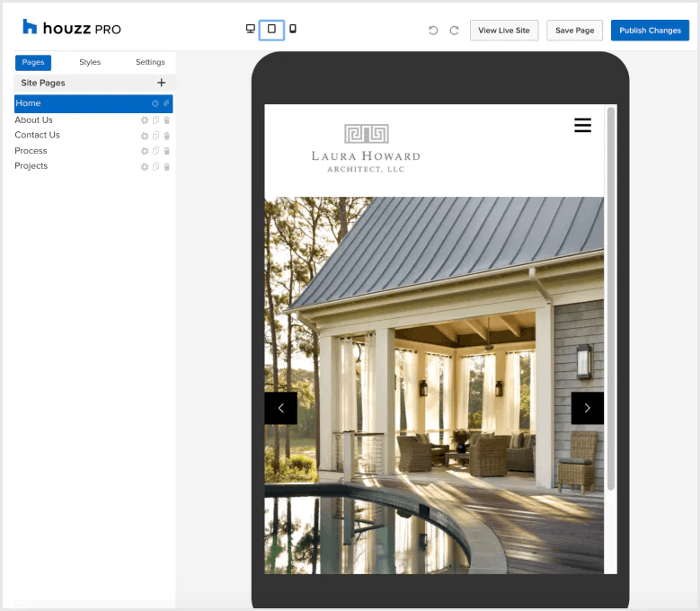
Task: Delete the Contact Us page
Action: coord(166,136)
